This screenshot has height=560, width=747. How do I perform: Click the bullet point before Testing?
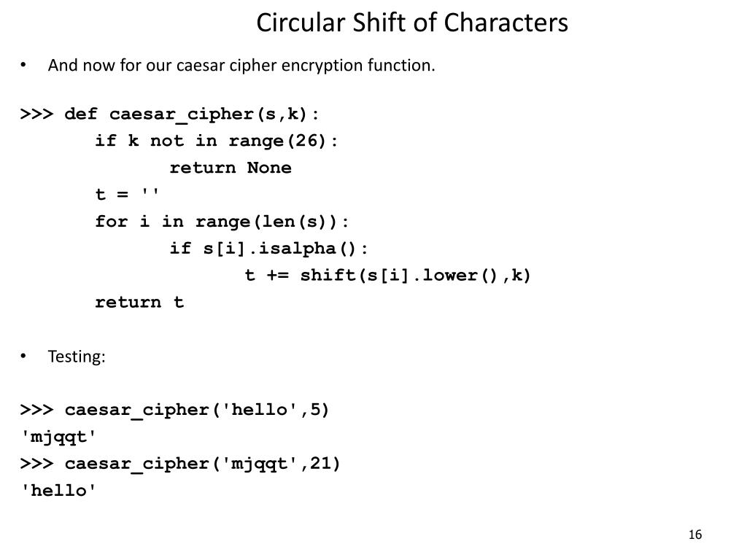coord(23,356)
